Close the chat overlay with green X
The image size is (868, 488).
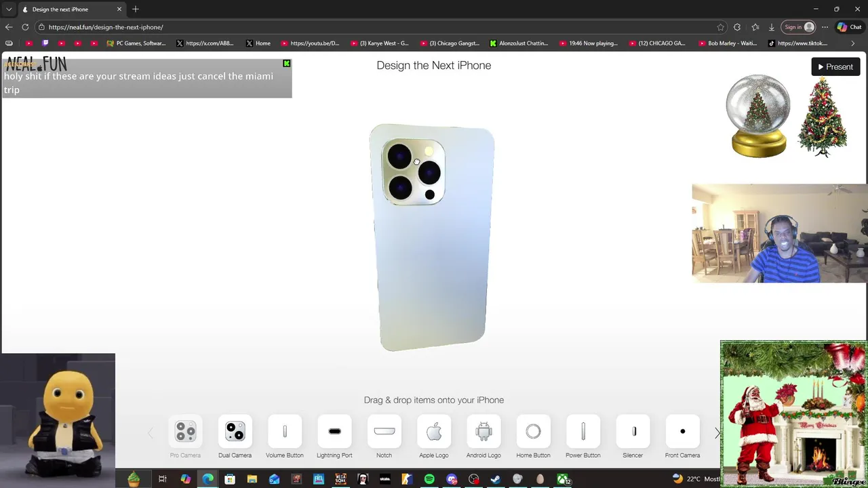(287, 64)
